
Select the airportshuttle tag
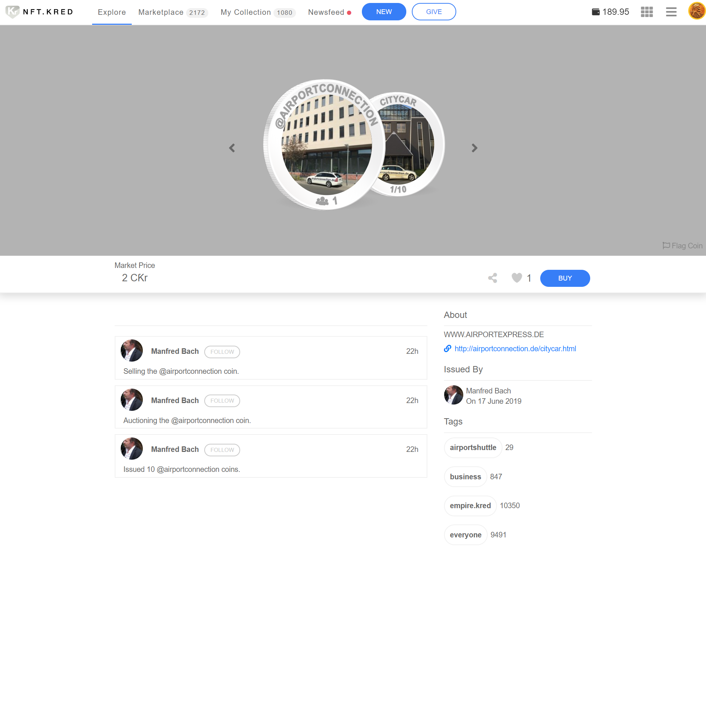473,447
